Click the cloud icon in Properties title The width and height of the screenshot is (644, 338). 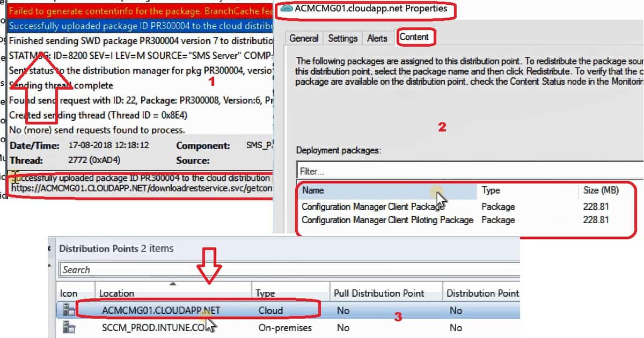click(287, 8)
